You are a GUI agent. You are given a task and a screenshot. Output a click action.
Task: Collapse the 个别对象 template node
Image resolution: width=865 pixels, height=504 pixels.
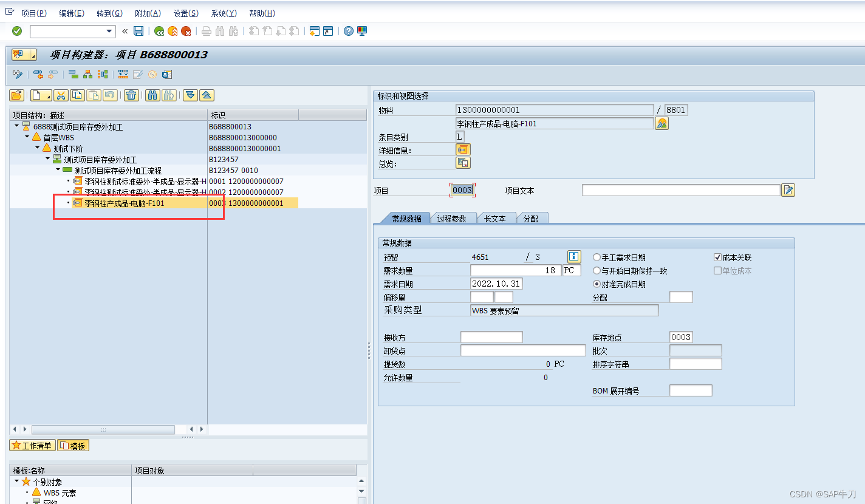[17, 481]
